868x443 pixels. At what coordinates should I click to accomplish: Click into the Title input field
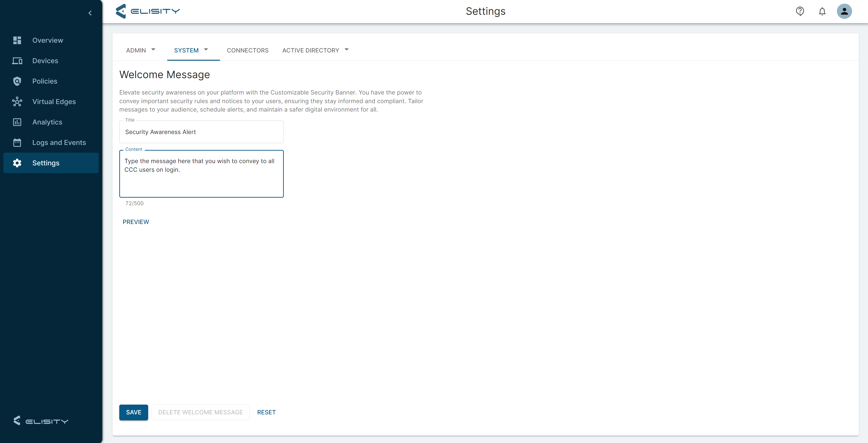point(202,132)
